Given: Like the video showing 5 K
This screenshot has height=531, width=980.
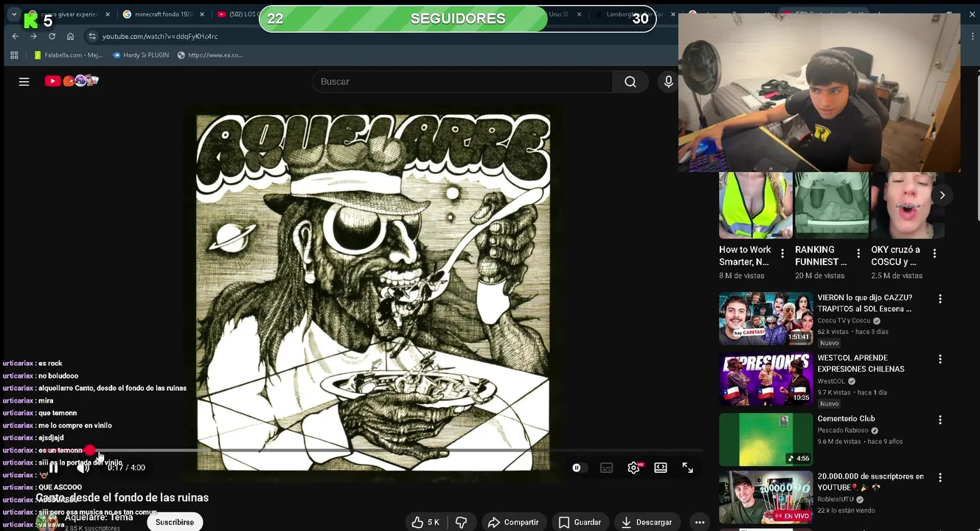Looking at the screenshot, I should [x=426, y=522].
